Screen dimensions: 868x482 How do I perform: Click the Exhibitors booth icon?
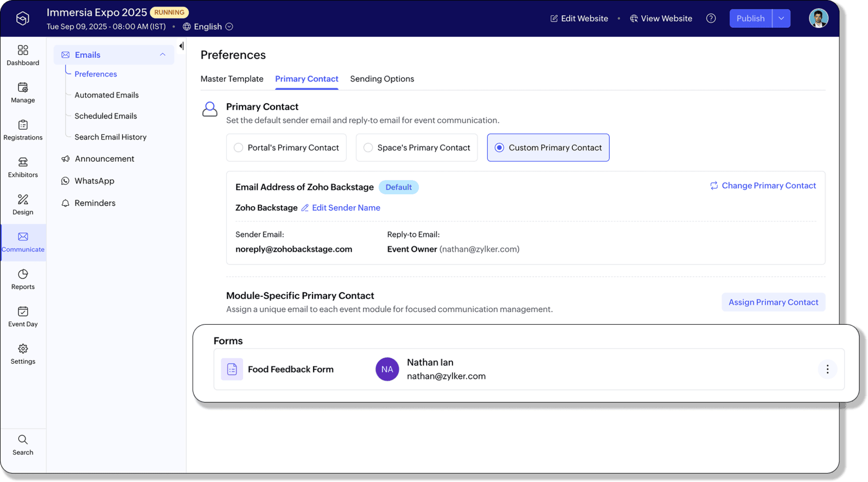coord(23,162)
